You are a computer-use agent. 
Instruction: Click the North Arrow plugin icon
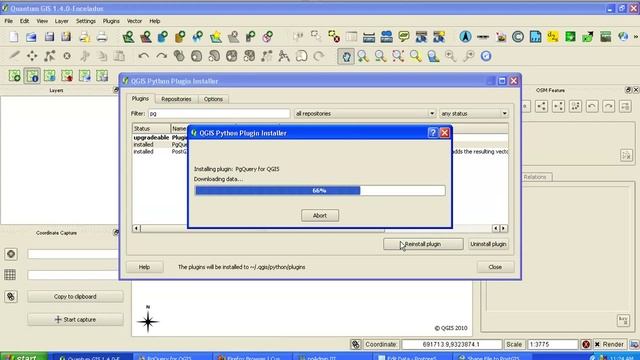(465, 37)
